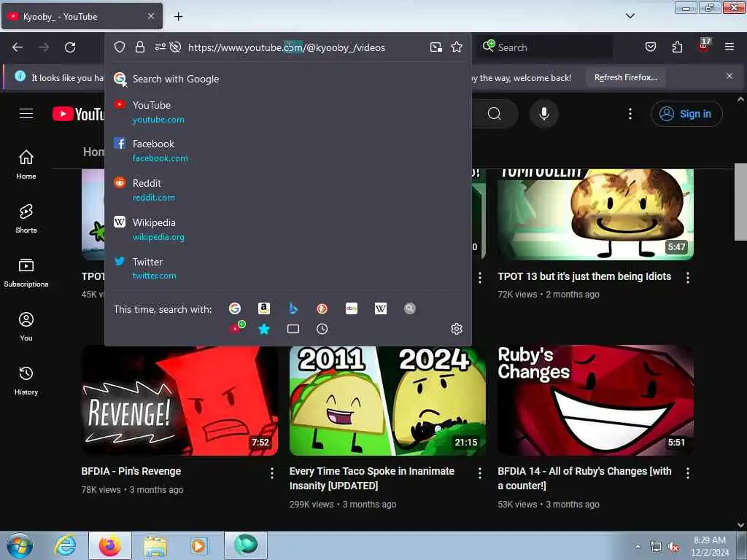Open the site permissions icon in the address bar
Viewport: 747px width, 560px height.
pos(160,47)
